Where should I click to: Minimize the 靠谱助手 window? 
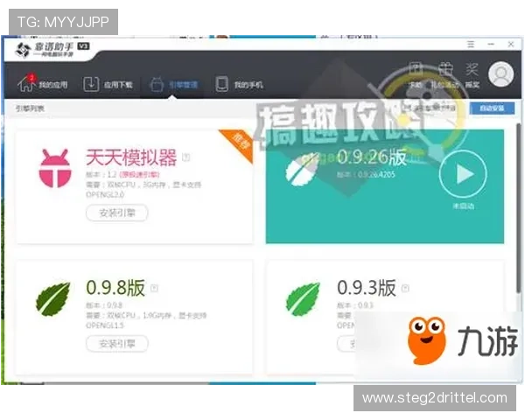491,44
